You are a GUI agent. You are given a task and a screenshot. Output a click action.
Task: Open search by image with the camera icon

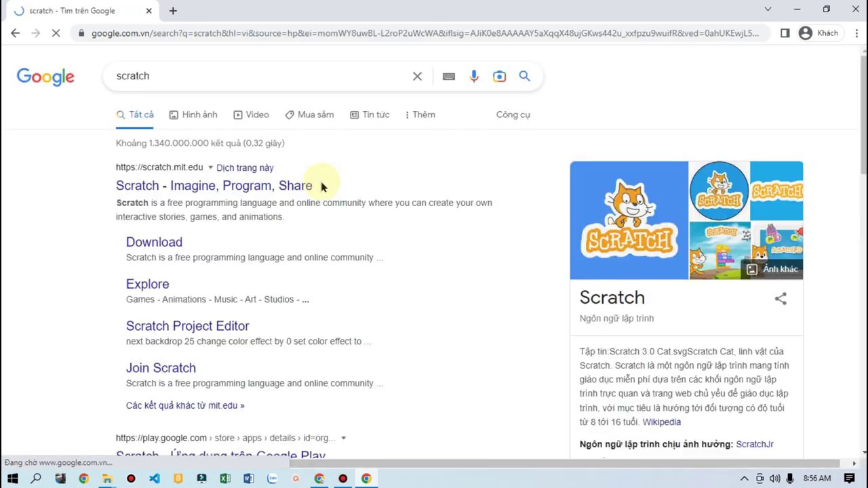[x=499, y=76]
